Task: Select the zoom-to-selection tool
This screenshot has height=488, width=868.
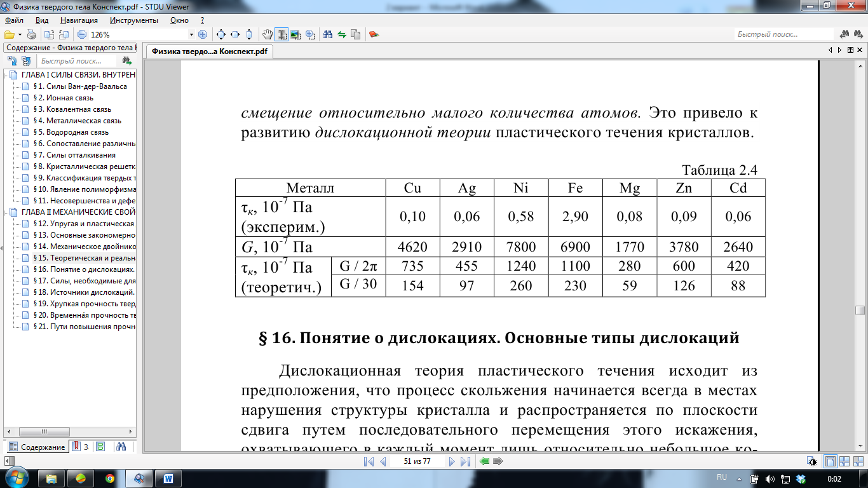Action: [x=310, y=34]
